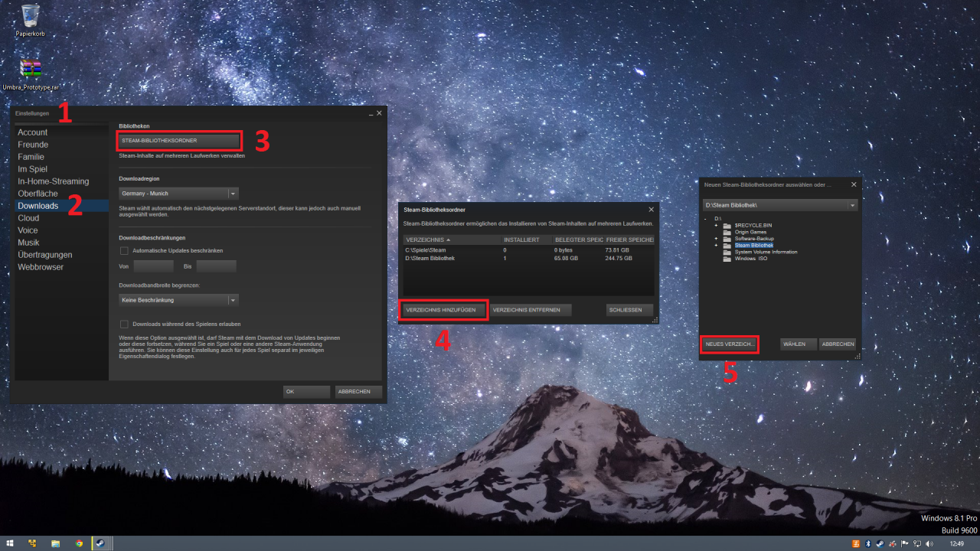Select the Steam Bibliothek folder in tree

pos(754,245)
